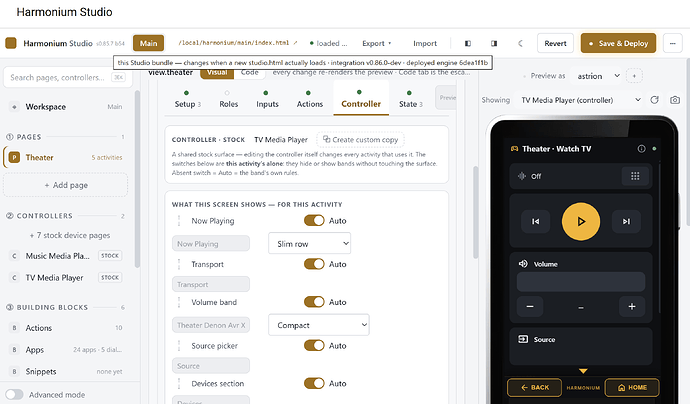
Task: Open the Showing TV Media Player dropdown
Action: [x=580, y=100]
